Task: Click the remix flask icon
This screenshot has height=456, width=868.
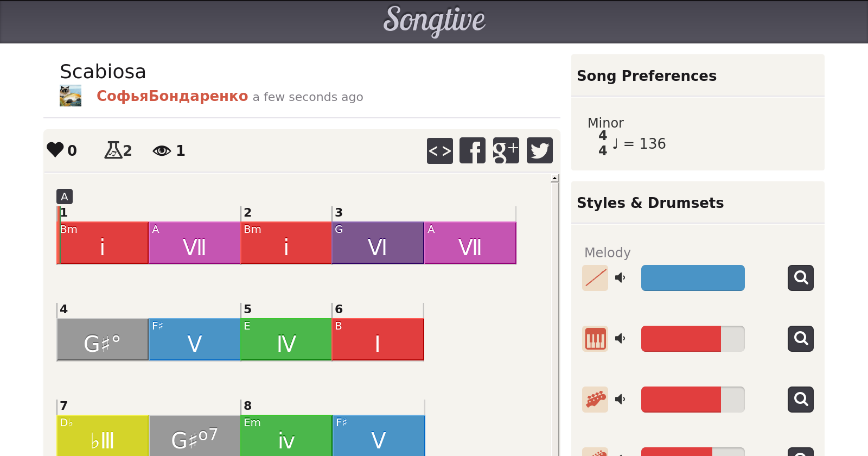Action: [113, 150]
